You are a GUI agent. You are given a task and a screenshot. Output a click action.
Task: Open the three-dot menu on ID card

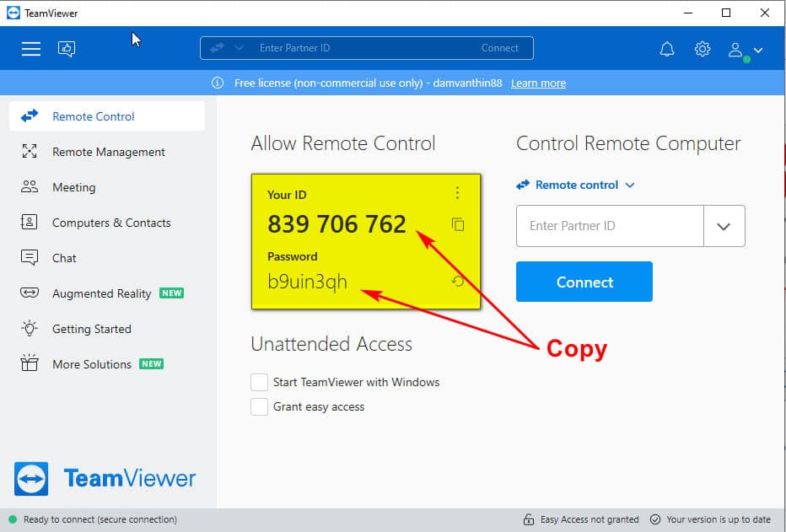click(458, 193)
